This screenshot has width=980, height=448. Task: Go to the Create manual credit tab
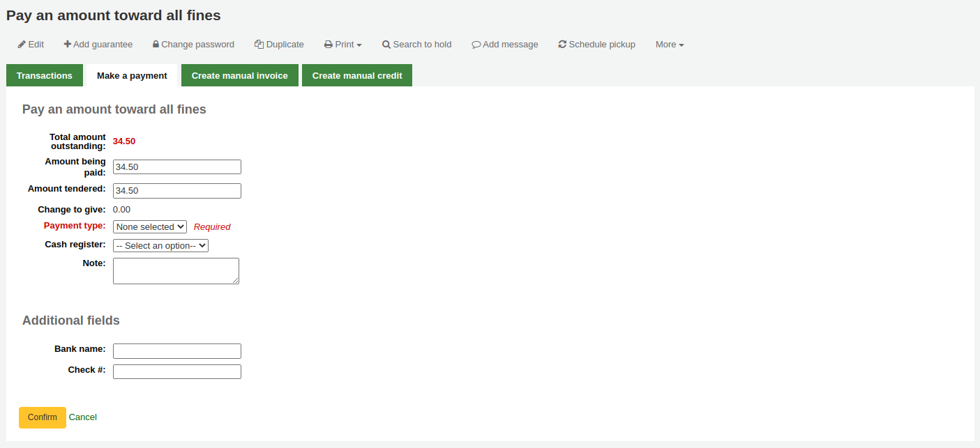[x=356, y=76]
